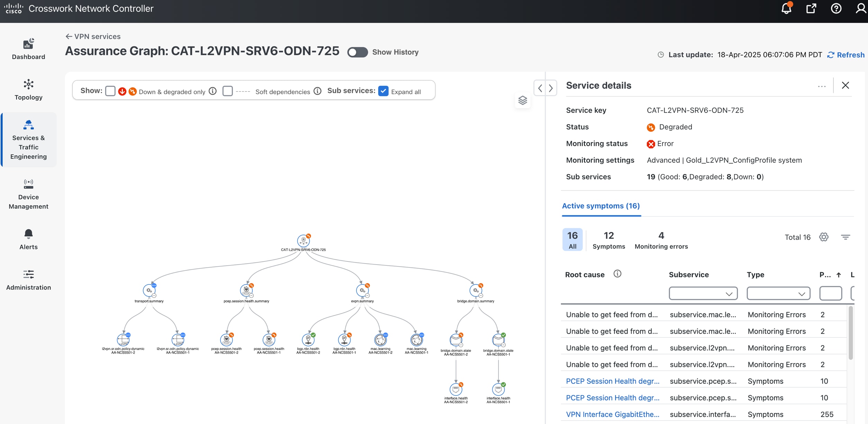The width and height of the screenshot is (868, 424).
Task: Uncheck the Expand all sub services checkbox
Action: [383, 91]
